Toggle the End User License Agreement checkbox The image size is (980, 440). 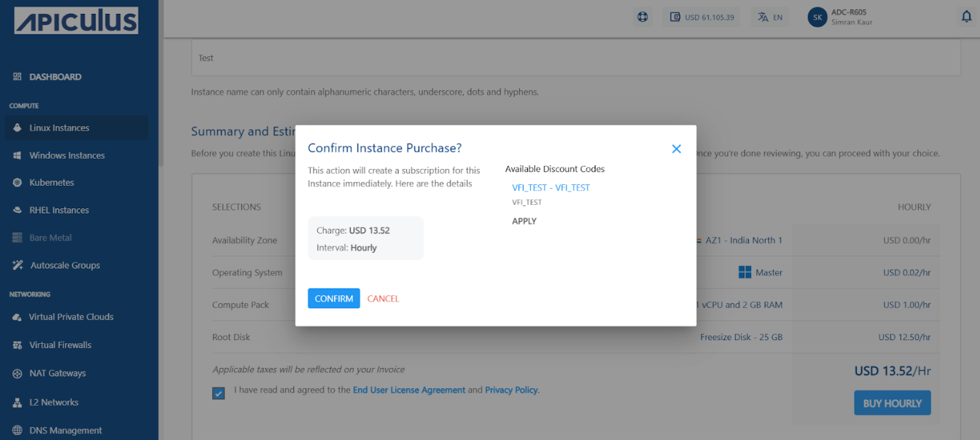219,393
